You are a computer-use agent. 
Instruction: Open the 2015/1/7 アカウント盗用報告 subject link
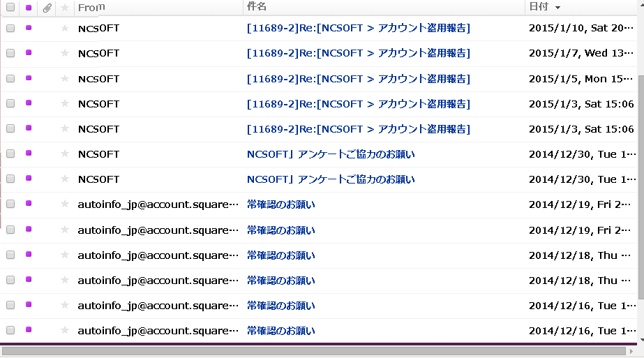pos(358,54)
